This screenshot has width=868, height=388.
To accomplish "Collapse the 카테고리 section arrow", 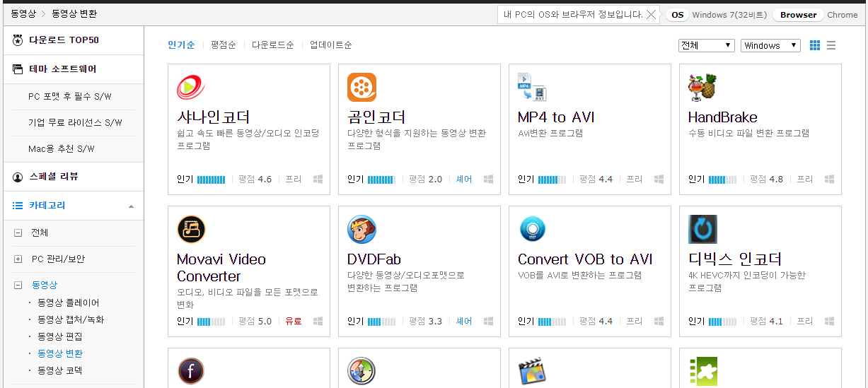I will [131, 206].
